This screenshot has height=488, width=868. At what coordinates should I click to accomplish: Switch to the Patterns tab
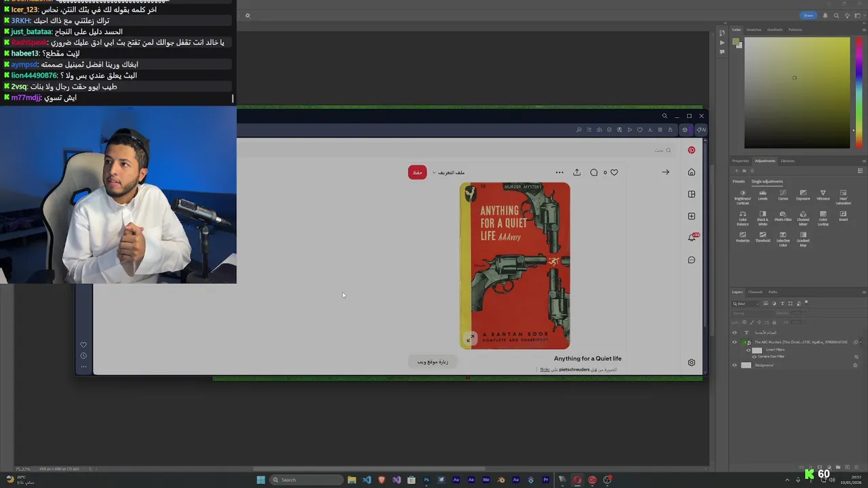click(x=795, y=30)
